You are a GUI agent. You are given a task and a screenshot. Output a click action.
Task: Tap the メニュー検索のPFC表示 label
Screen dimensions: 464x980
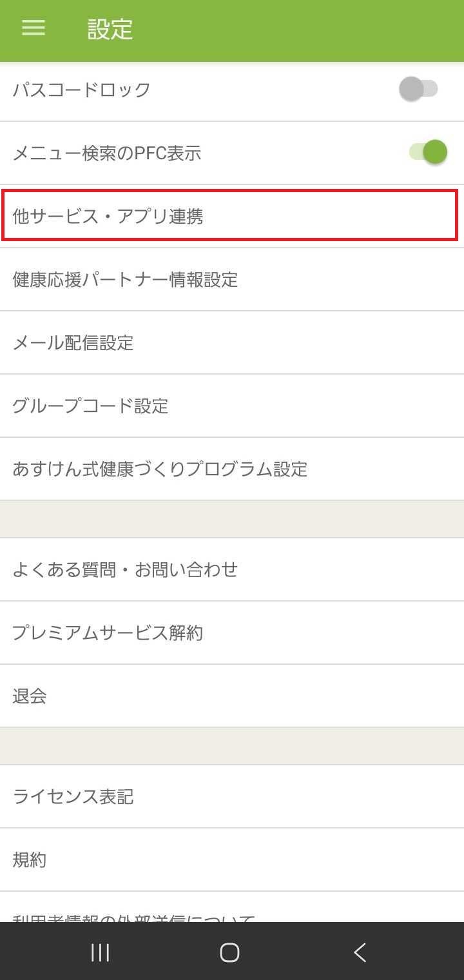coord(107,153)
